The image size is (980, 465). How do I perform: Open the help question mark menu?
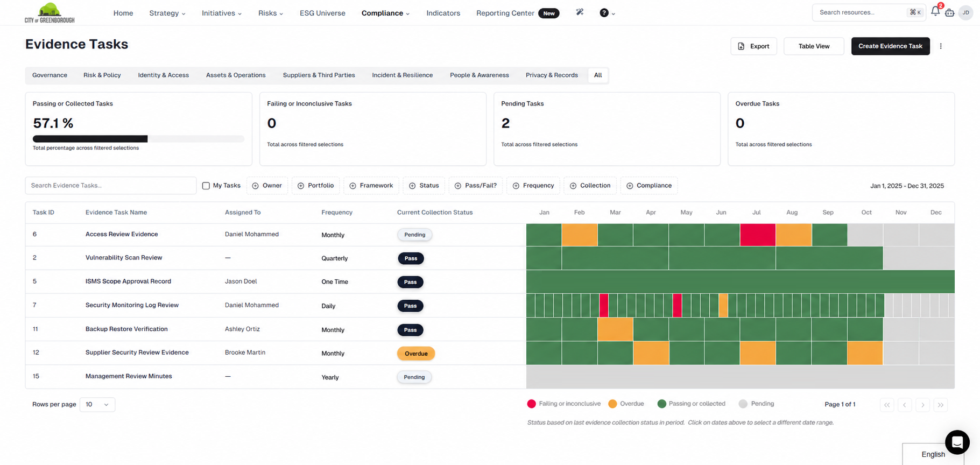point(607,13)
